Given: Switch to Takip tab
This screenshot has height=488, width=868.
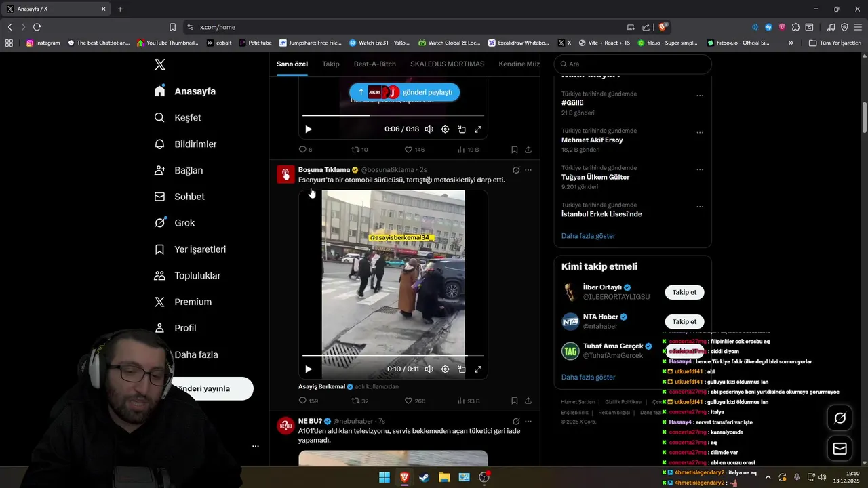Looking at the screenshot, I should (x=331, y=64).
